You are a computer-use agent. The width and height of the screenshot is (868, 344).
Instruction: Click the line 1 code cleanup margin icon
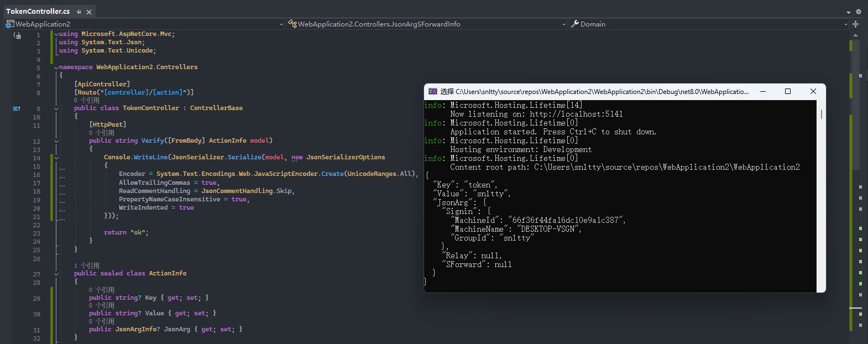tap(17, 35)
